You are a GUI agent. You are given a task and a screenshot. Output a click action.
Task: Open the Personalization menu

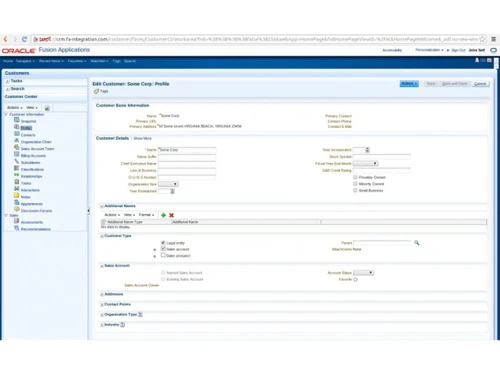(429, 50)
